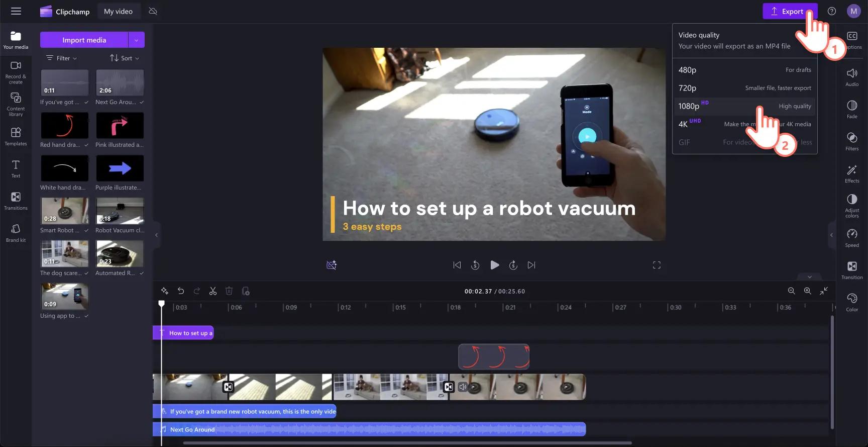Screen dimensions: 868x447
Task: Select the How to set up title clip
Action: click(183, 333)
